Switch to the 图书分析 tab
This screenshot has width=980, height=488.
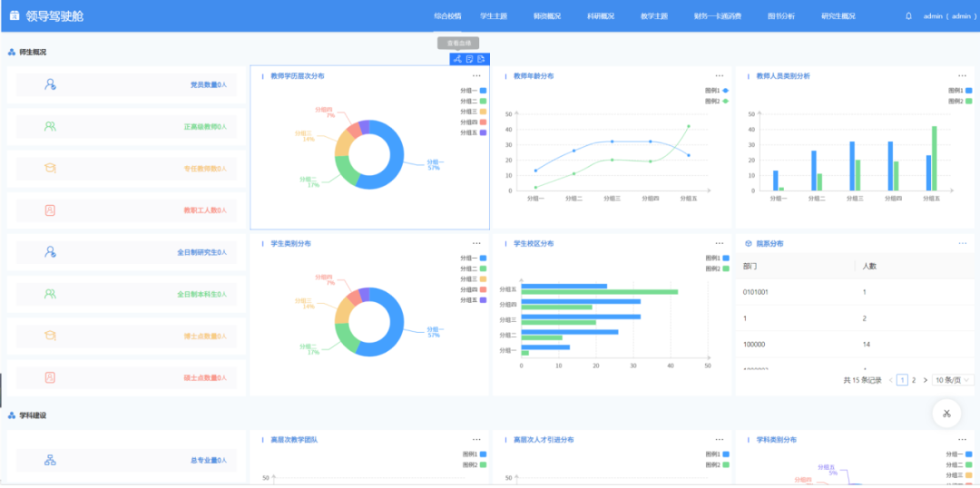pyautogui.click(x=781, y=16)
